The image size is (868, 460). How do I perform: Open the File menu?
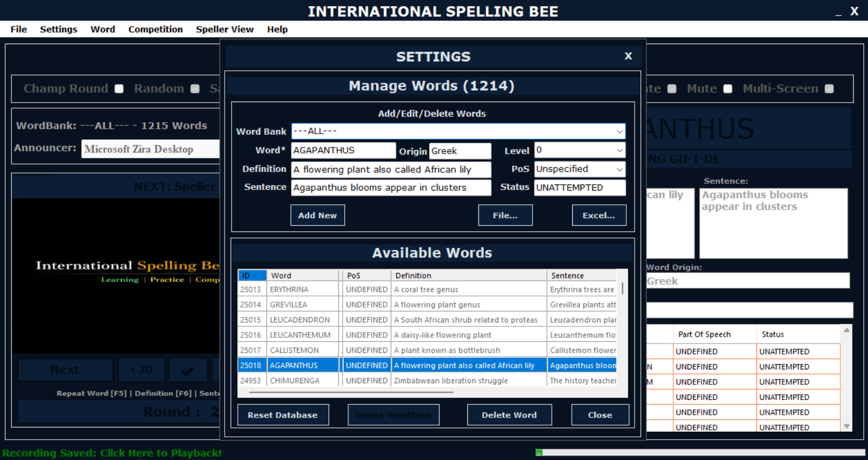pos(18,29)
